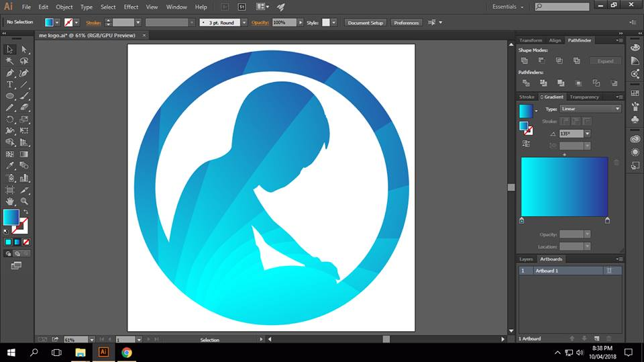Image resolution: width=644 pixels, height=362 pixels.
Task: Switch to the Transparency tab
Action: (584, 97)
